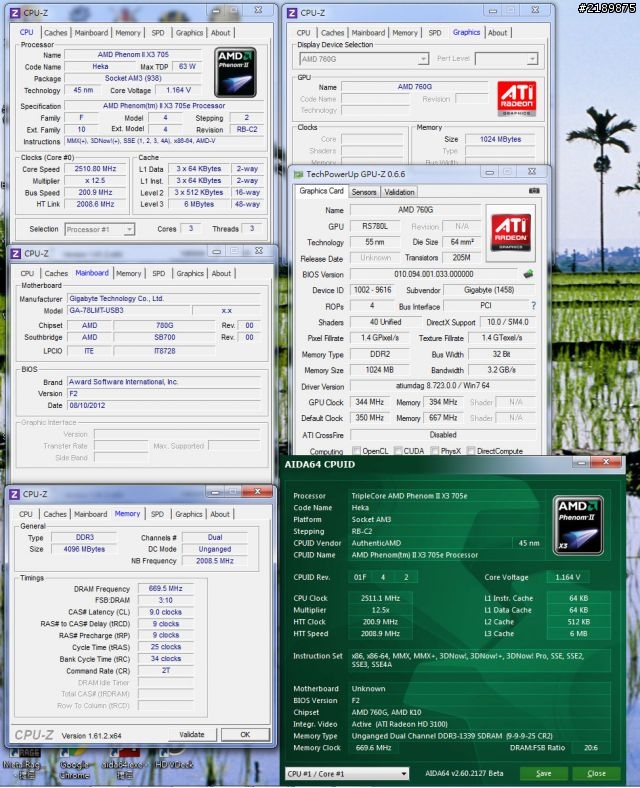Click BIOS date value 08/10/2012
Viewport: 640px width, 788px height.
(x=164, y=405)
